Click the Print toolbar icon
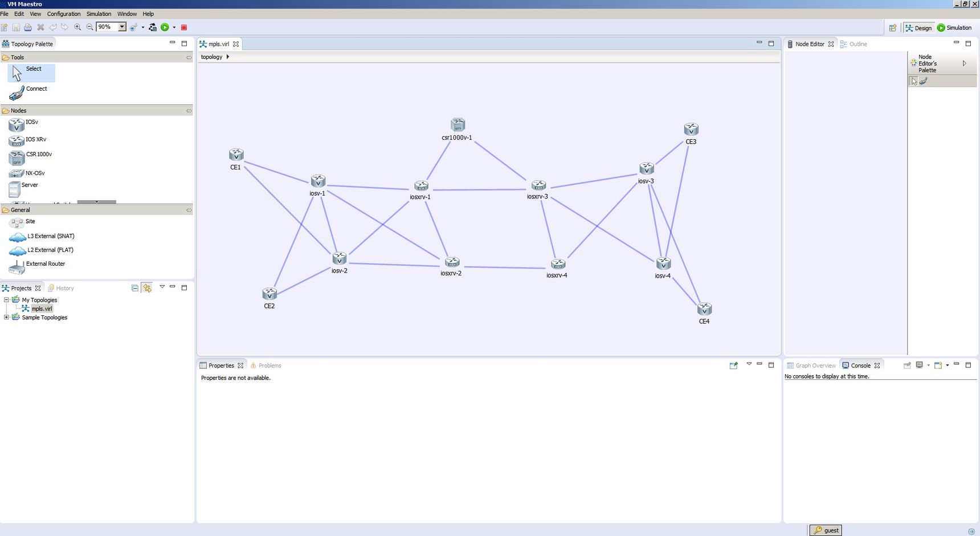 click(28, 27)
